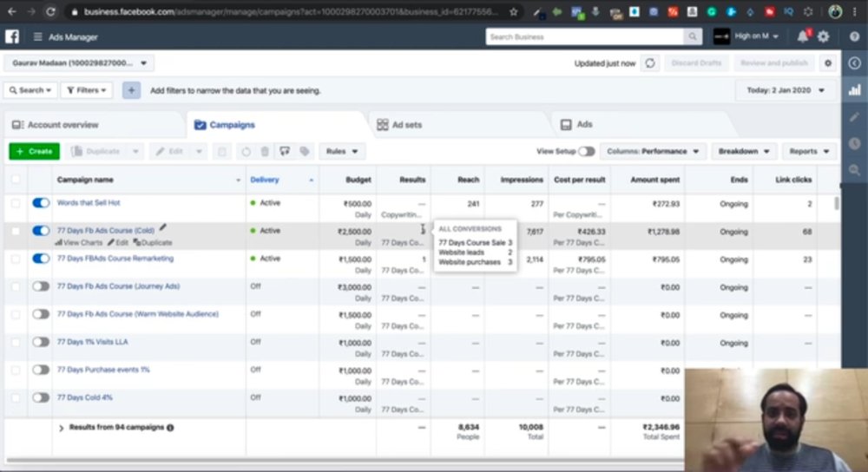Click the Search Business input field
868x472 pixels.
coord(585,36)
